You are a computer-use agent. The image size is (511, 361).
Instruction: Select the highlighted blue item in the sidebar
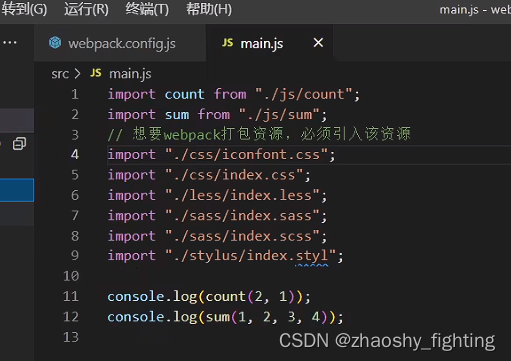tap(17, 190)
